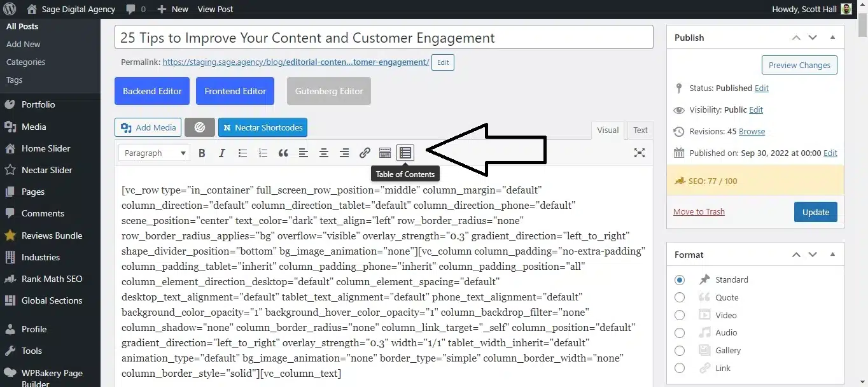Edit the post title field
This screenshot has height=387, width=868.
384,37
